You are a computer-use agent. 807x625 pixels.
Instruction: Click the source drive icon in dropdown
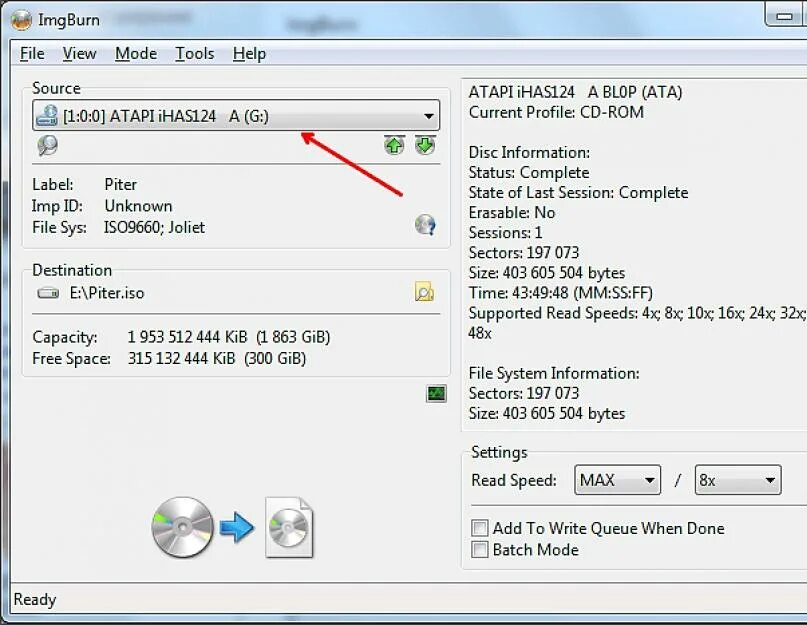[x=47, y=115]
